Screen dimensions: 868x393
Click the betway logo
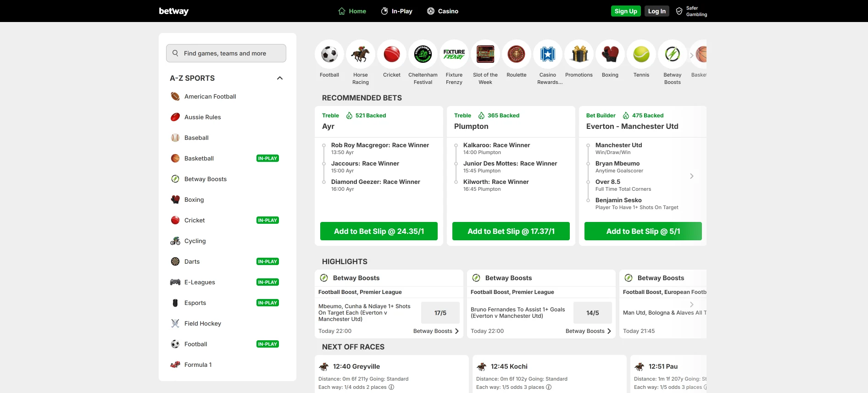(174, 11)
